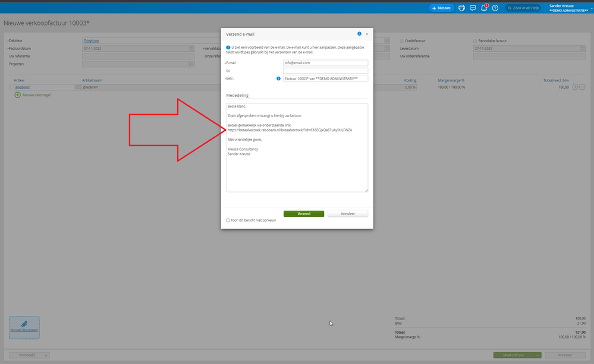The height and width of the screenshot is (364, 594).
Task: Click the Rabobank betaalverzoek link text in message
Action: (290, 130)
